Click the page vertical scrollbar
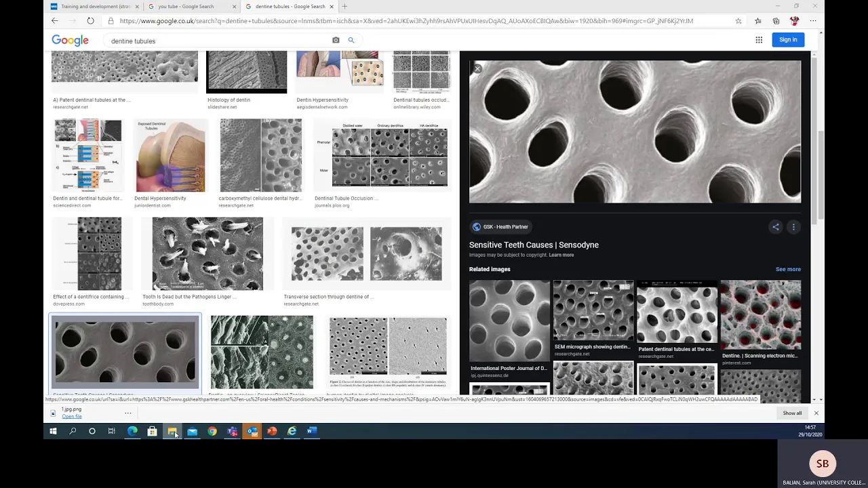 (x=821, y=175)
